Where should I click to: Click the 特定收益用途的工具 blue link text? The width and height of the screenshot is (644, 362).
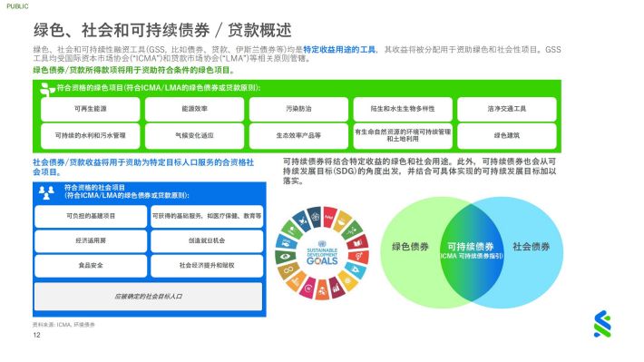[339, 50]
